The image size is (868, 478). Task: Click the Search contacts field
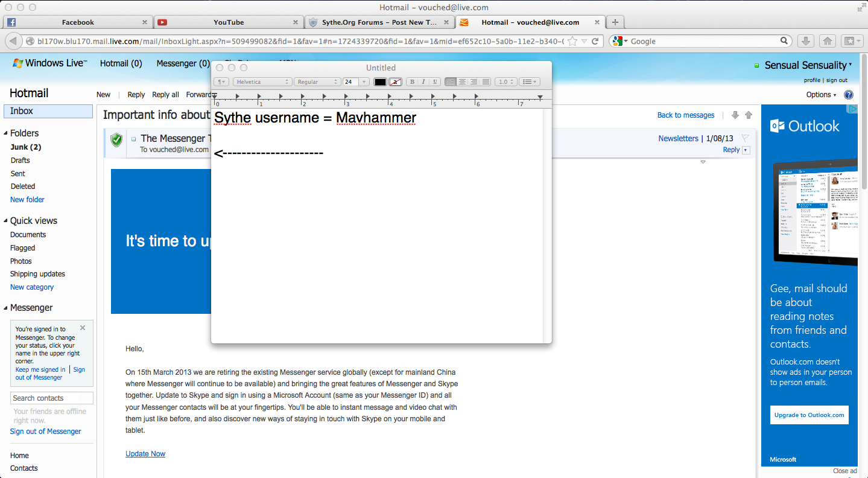(x=52, y=398)
